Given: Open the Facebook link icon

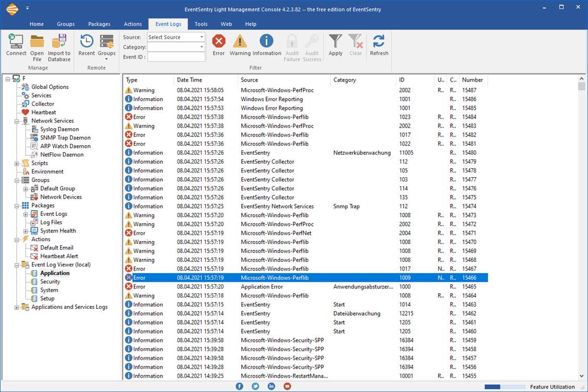Looking at the screenshot, I should (x=239, y=386).
